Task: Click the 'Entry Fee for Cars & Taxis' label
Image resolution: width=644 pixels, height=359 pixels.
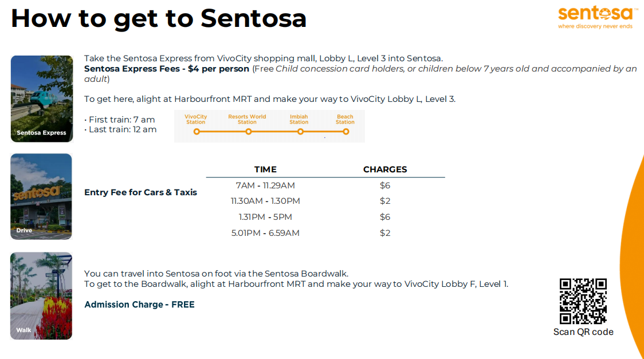Action: (140, 192)
